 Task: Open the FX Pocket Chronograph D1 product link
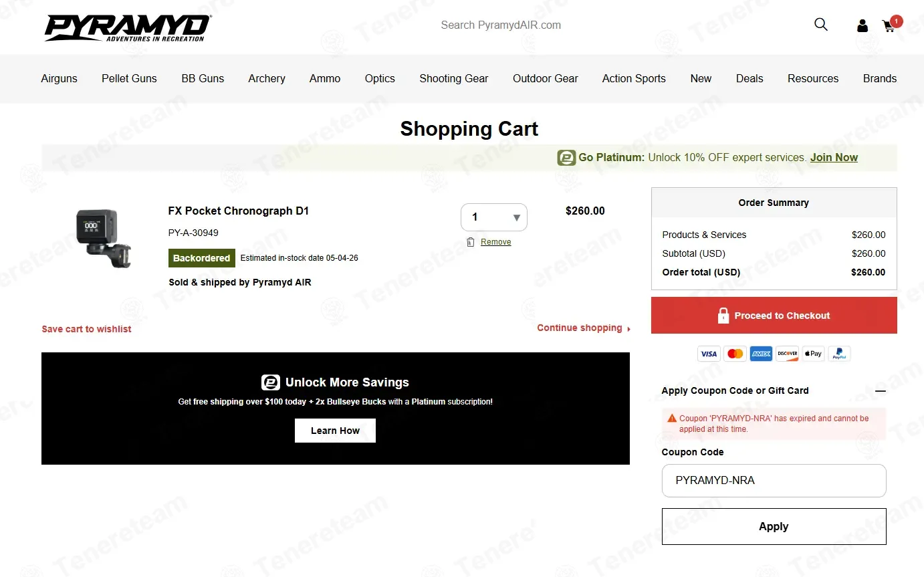coord(239,211)
